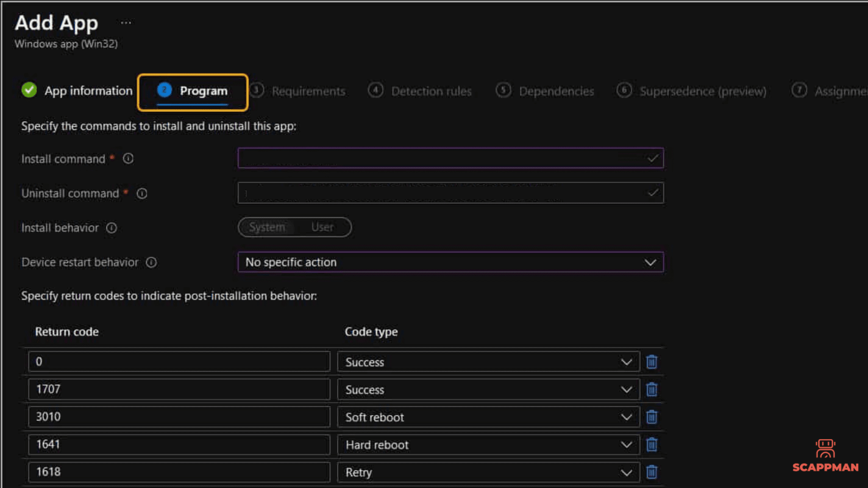Open the Device restart behavior dropdown
This screenshot has height=488, width=868.
pos(650,262)
